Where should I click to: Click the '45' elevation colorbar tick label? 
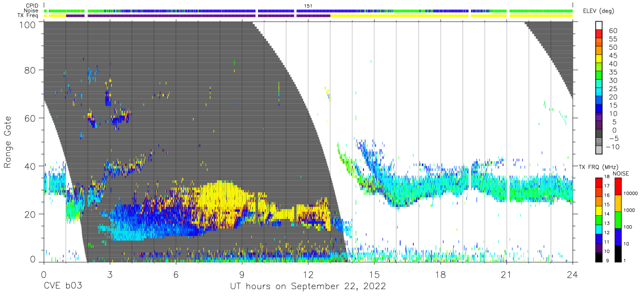pos(613,56)
